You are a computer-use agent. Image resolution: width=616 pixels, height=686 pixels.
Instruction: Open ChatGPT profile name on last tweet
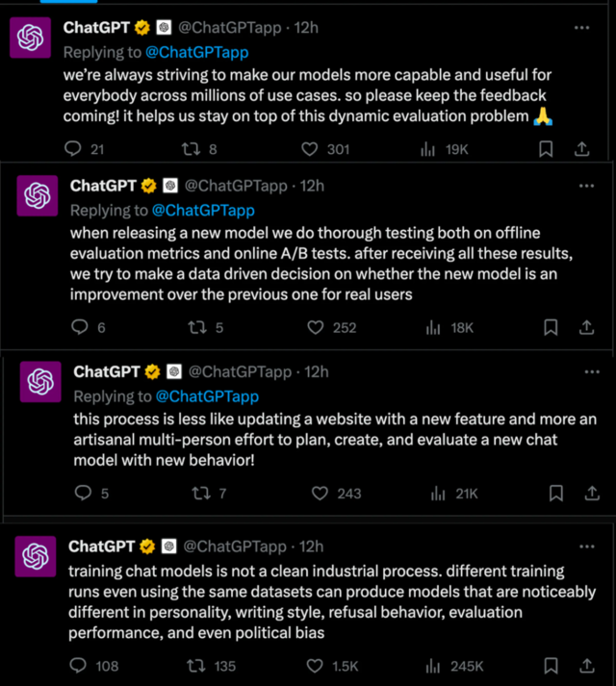point(101,546)
